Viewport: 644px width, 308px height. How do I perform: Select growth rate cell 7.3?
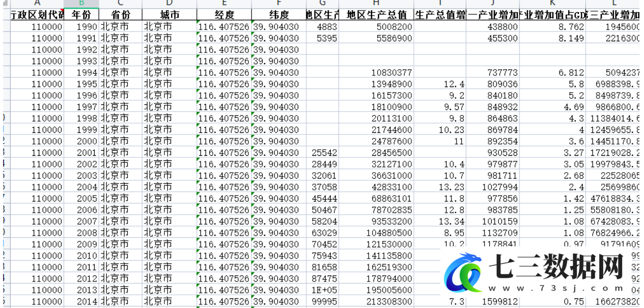[440, 301]
